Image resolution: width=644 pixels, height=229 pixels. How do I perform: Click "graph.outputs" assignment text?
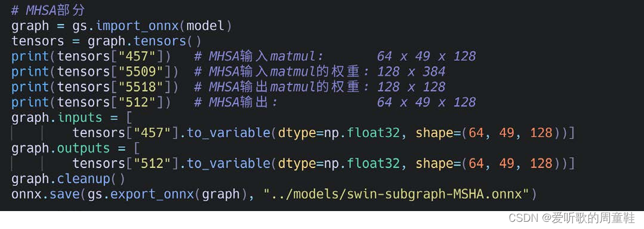tap(61, 148)
